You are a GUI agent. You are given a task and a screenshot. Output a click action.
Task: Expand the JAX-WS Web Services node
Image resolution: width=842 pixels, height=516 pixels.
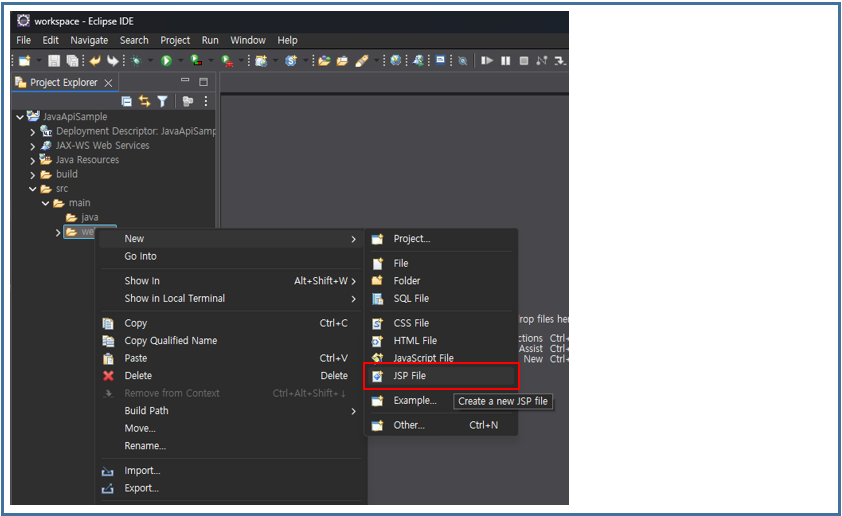point(33,146)
